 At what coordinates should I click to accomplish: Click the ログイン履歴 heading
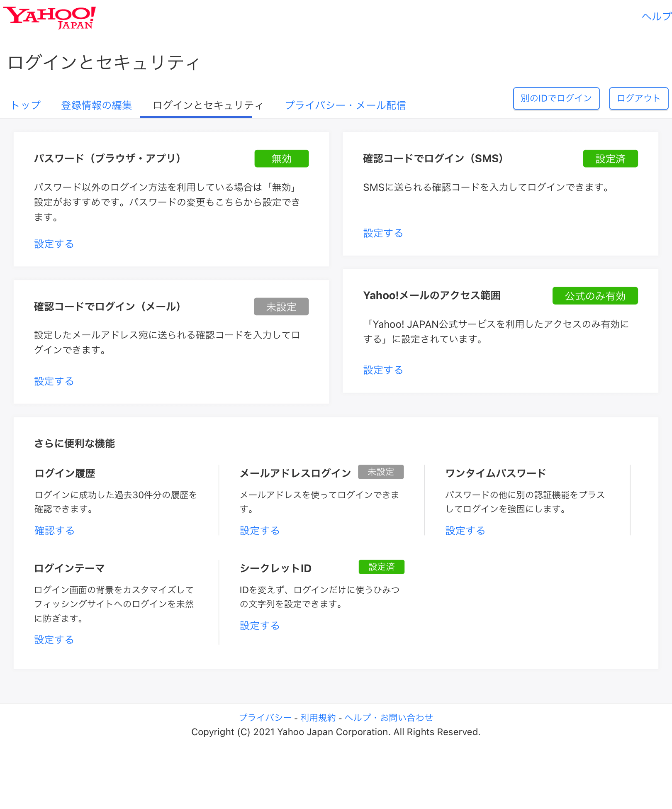(x=65, y=473)
